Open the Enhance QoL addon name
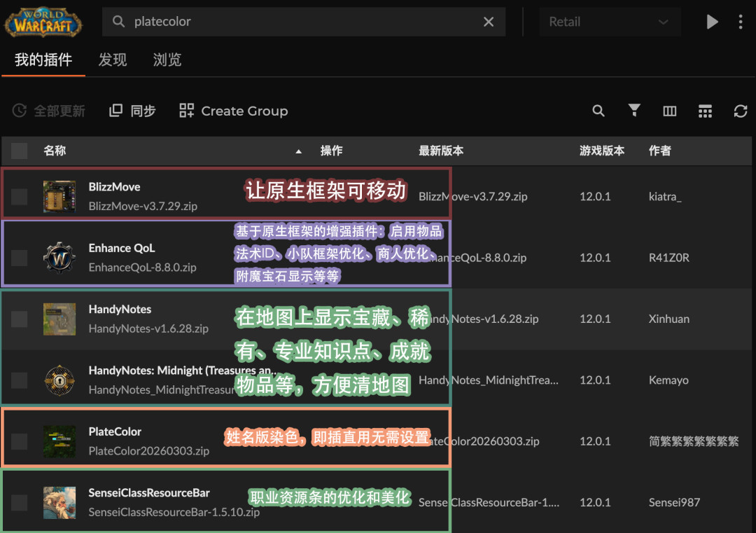The image size is (756, 533). pos(122,248)
